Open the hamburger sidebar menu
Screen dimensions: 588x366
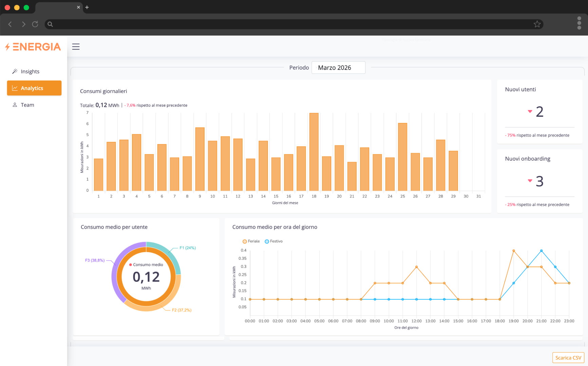(76, 47)
